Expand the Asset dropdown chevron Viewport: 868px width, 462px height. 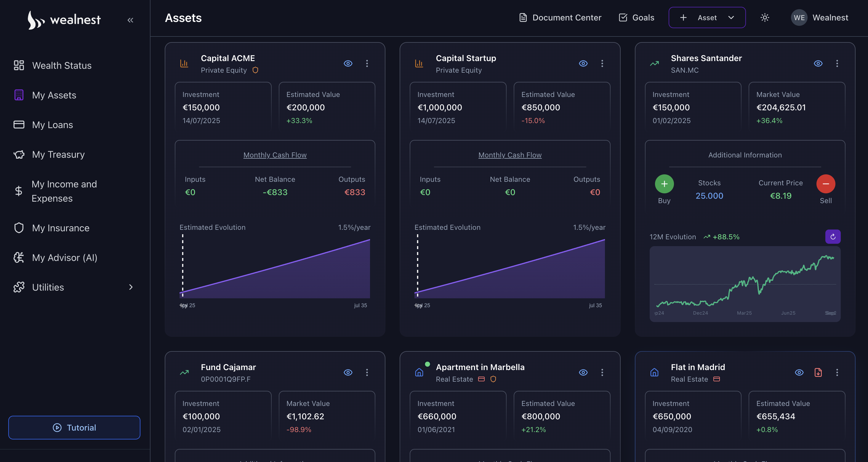tap(731, 17)
